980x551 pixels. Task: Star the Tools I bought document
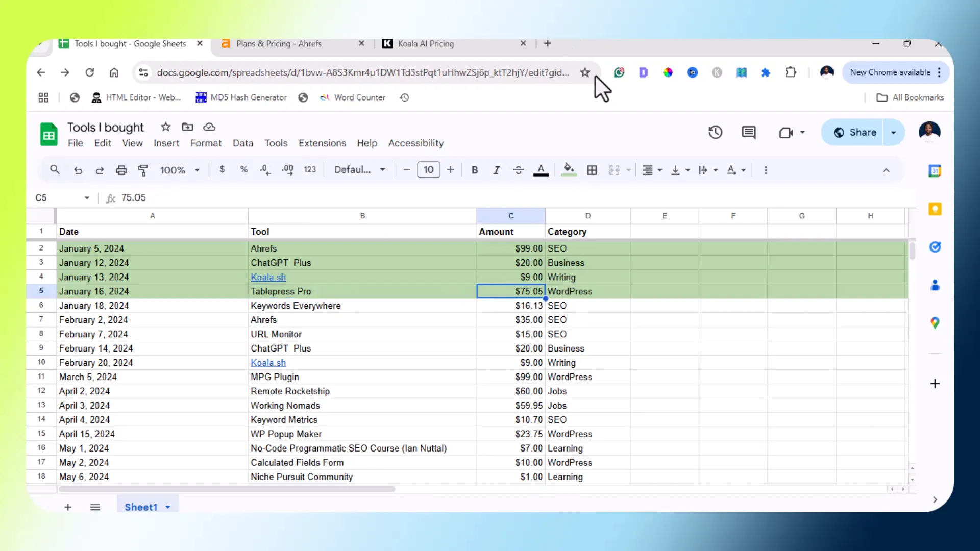coord(165,127)
